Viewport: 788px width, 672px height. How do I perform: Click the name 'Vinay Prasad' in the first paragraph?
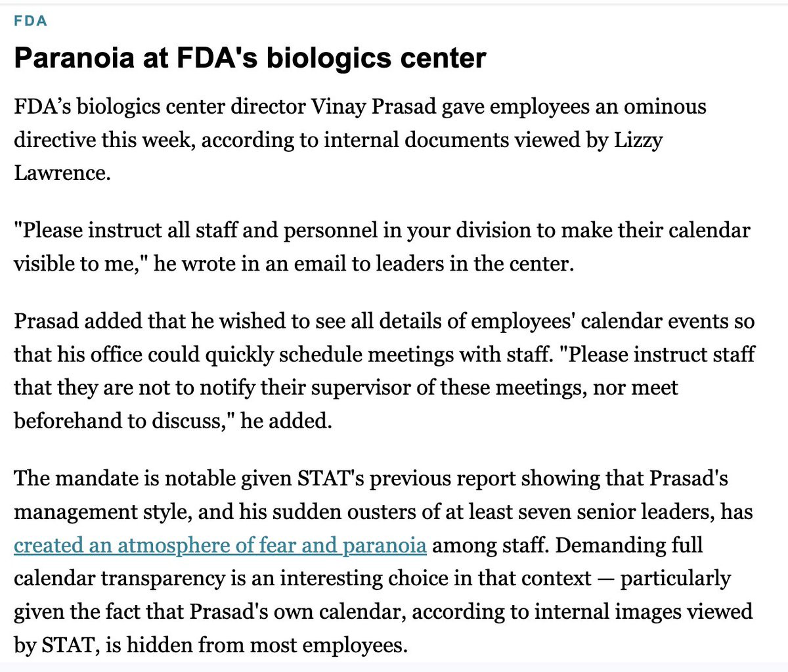coord(374,106)
